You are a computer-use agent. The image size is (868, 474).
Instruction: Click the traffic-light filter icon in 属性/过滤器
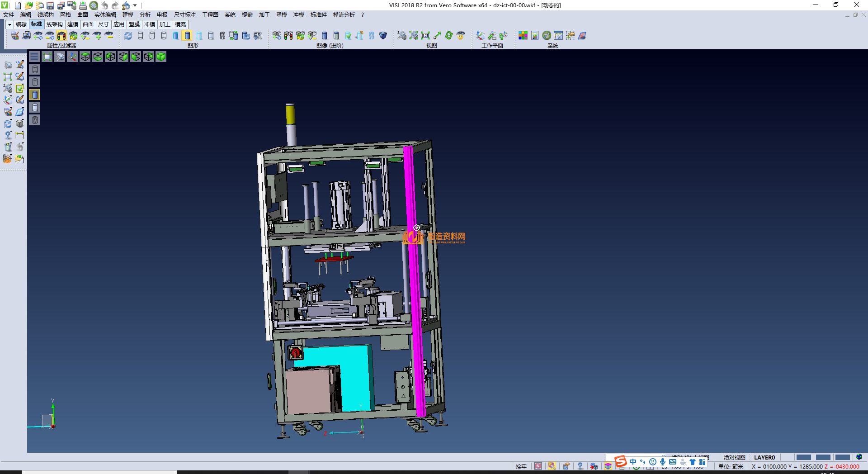click(x=61, y=35)
